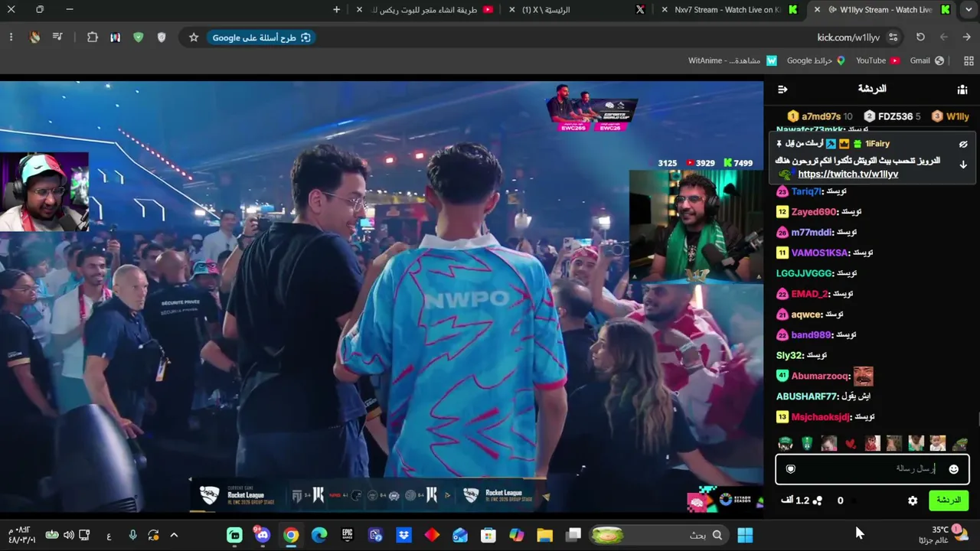Screen dimensions: 980x551
Task: Open chat settings gear icon
Action: (x=913, y=500)
